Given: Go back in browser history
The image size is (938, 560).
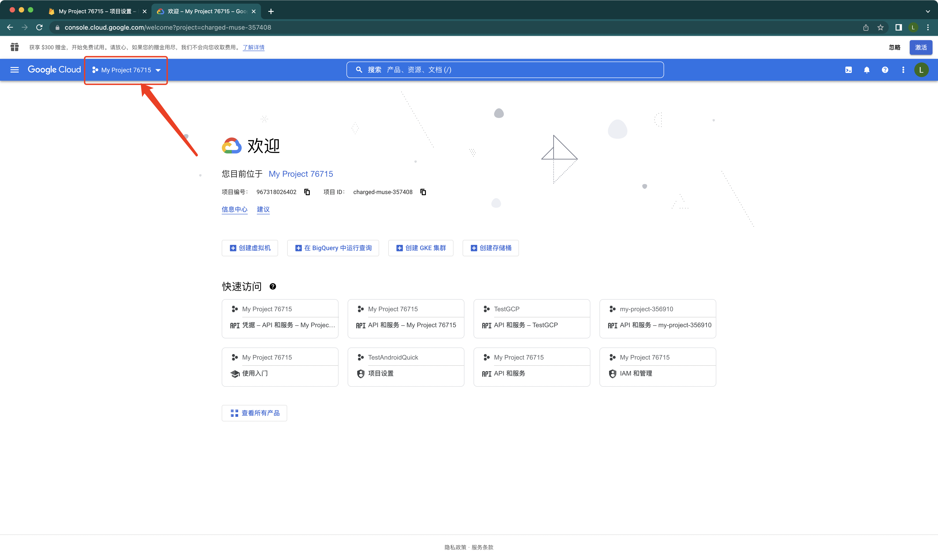Looking at the screenshot, I should tap(10, 28).
